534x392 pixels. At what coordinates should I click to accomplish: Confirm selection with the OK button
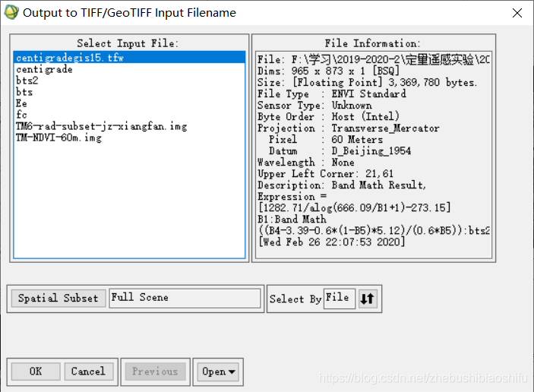(x=36, y=371)
